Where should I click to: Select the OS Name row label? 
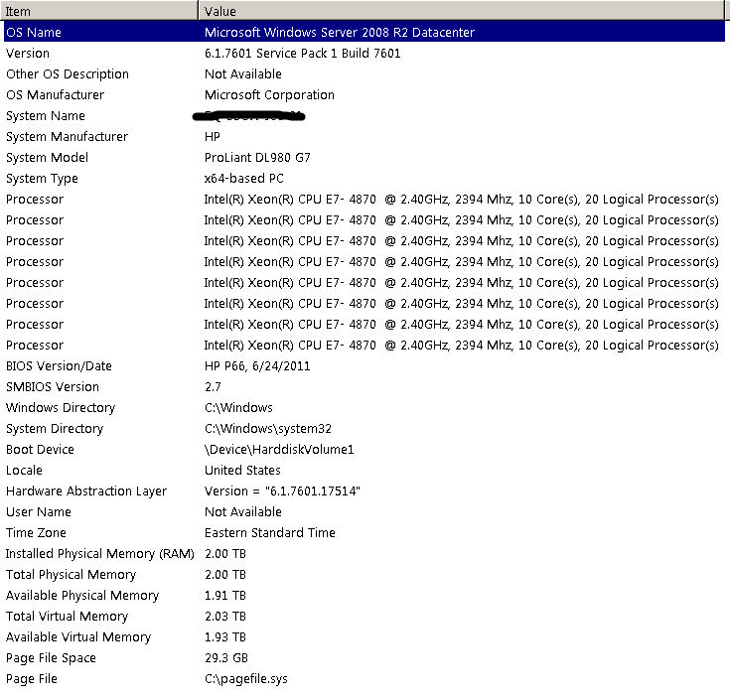(x=34, y=32)
